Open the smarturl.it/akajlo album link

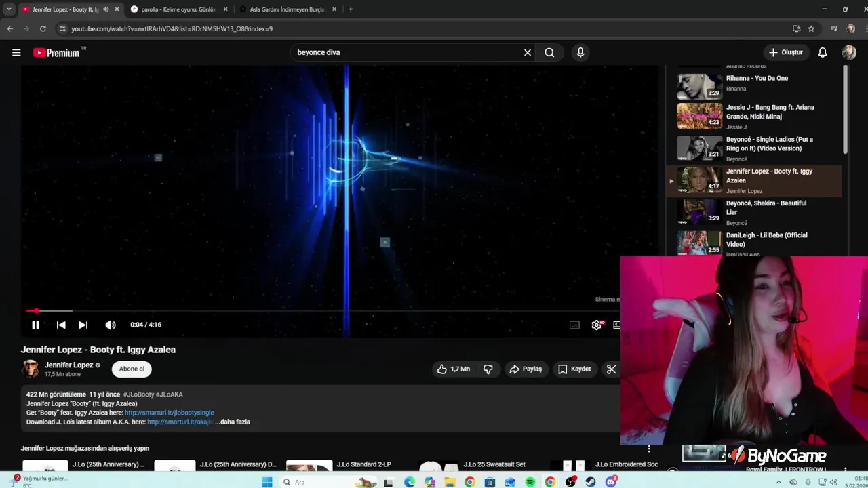coord(179,422)
